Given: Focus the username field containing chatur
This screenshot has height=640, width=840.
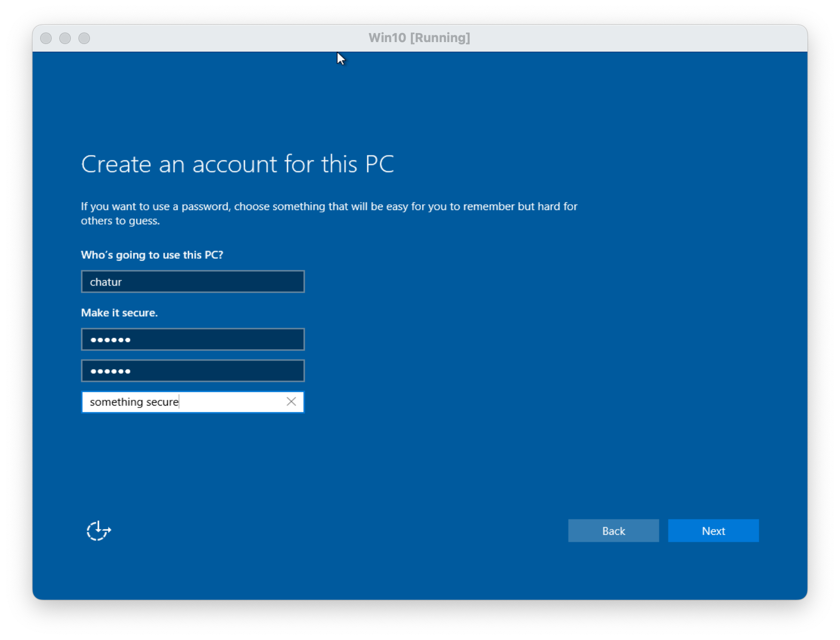Looking at the screenshot, I should [x=192, y=282].
